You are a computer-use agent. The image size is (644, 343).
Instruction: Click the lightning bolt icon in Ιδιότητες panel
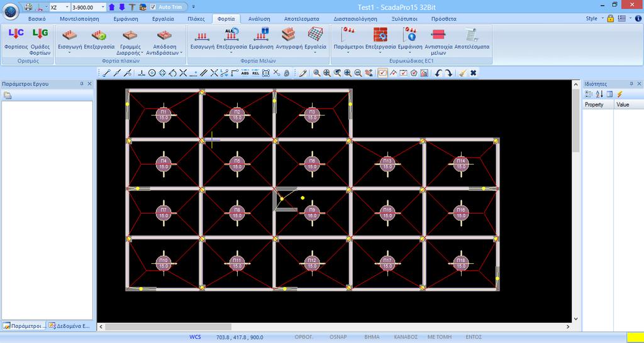pos(619,94)
